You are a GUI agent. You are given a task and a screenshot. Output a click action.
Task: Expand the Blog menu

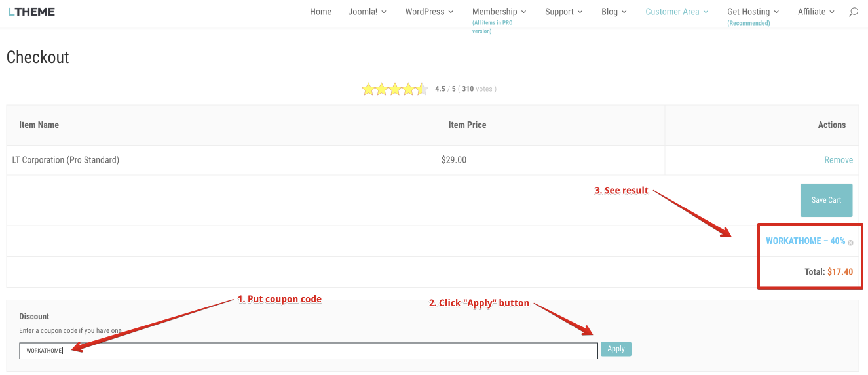[x=614, y=12]
